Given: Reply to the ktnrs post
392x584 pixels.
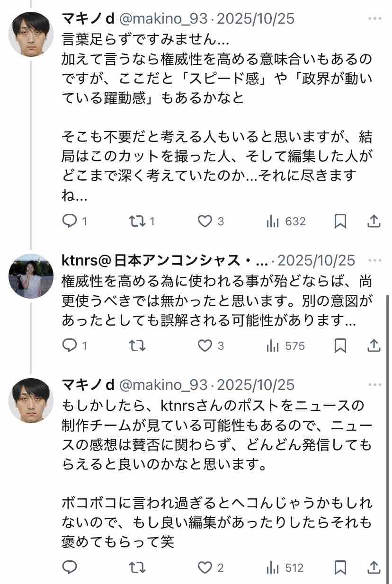Looking at the screenshot, I should pos(70,346).
